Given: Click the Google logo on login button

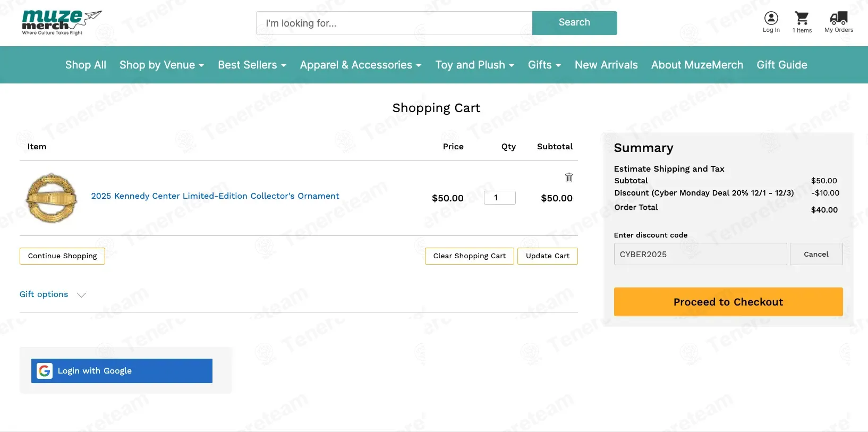Looking at the screenshot, I should [x=45, y=371].
